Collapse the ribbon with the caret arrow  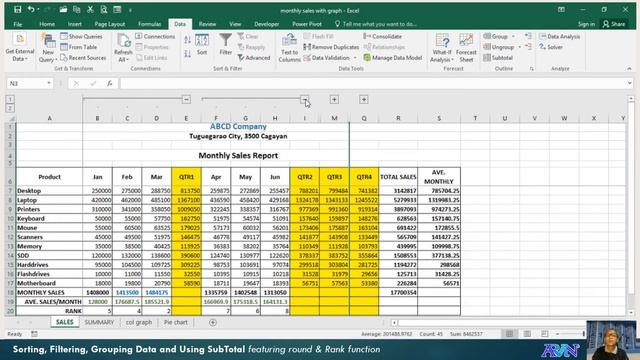click(x=629, y=69)
